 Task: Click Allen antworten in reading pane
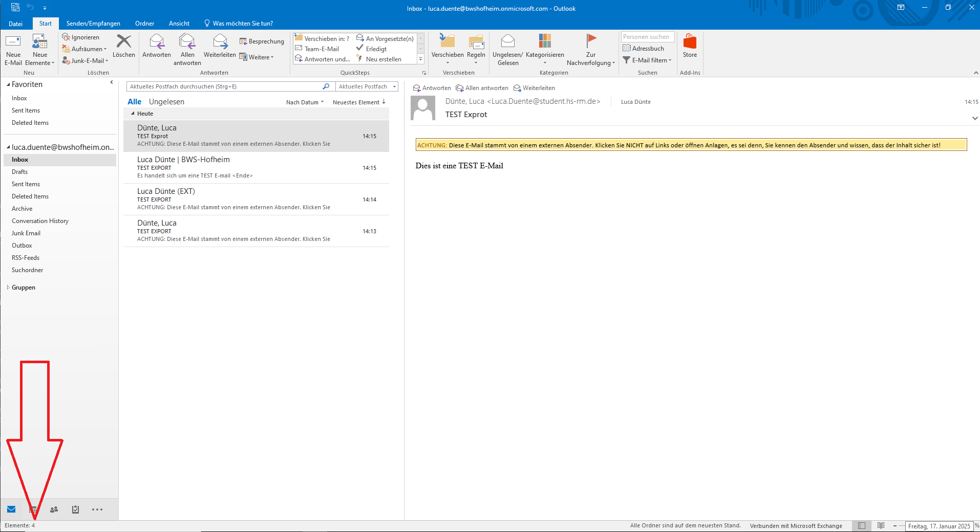pyautogui.click(x=482, y=88)
